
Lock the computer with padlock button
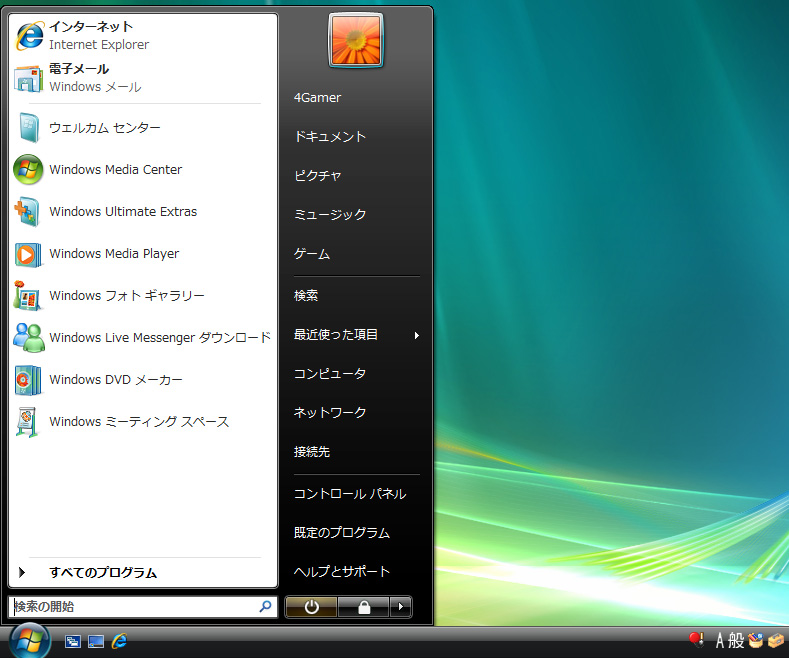pyautogui.click(x=364, y=607)
